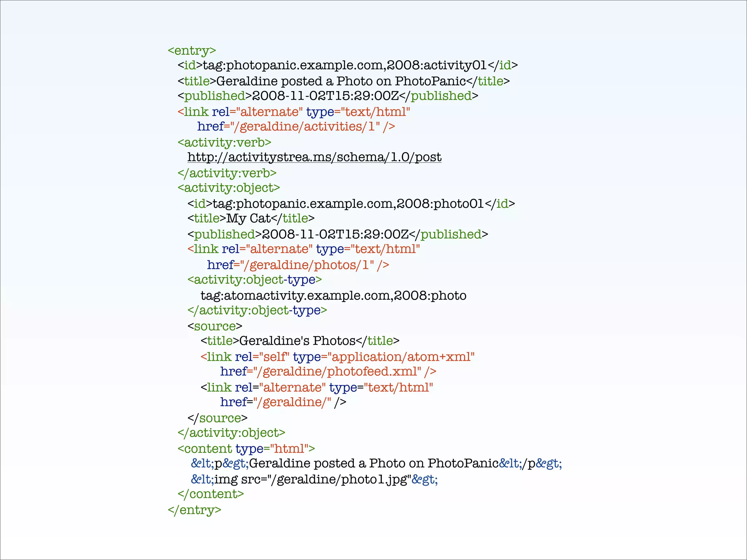Click the 'My Cat' title line
This screenshot has height=560, width=747.
click(251, 218)
